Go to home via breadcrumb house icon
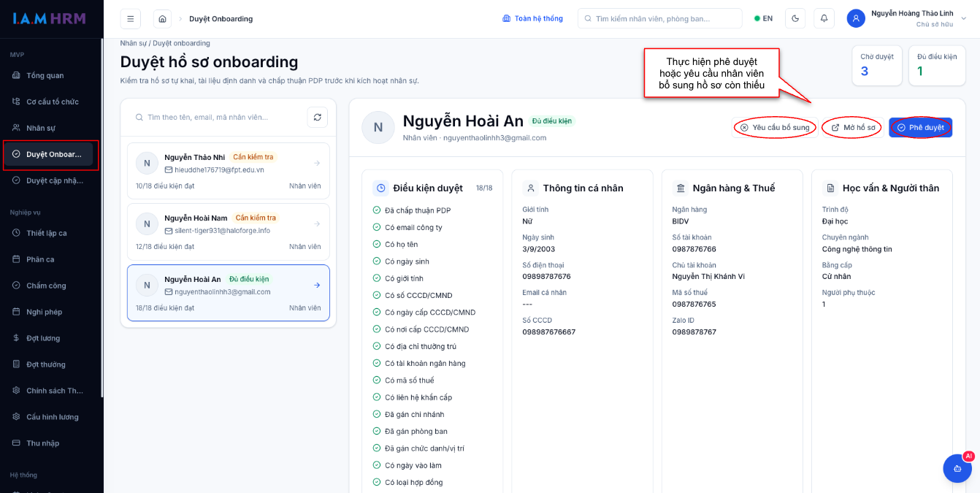Screen dimensions: 980x493 162,19
